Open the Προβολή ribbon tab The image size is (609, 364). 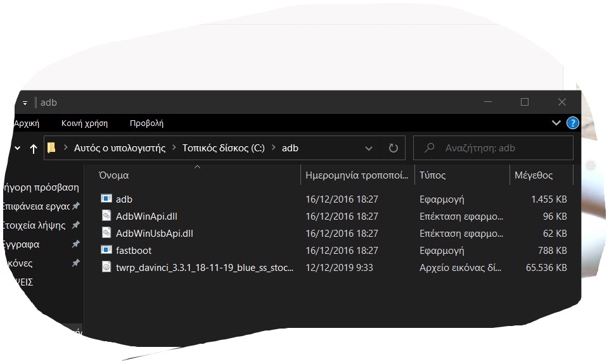[x=146, y=123]
